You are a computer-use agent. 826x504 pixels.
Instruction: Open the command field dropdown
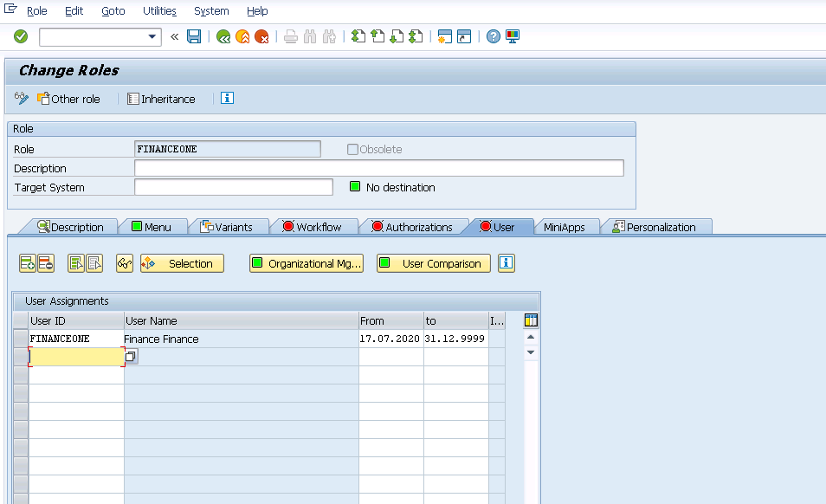point(152,37)
